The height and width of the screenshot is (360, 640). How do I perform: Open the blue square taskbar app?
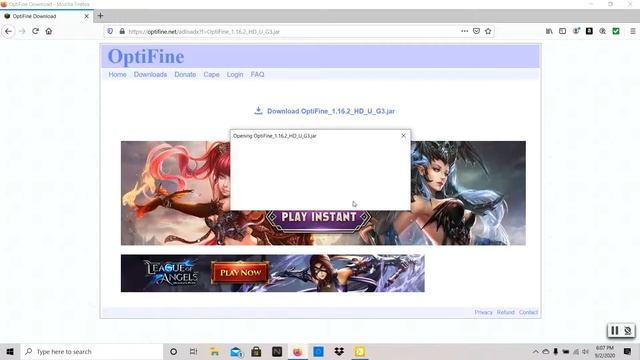coord(318,351)
